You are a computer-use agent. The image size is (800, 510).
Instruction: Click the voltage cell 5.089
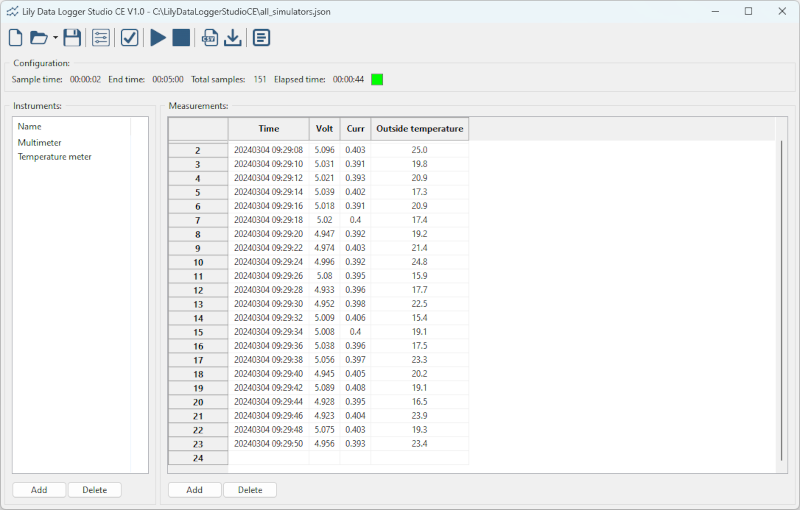[x=324, y=388]
